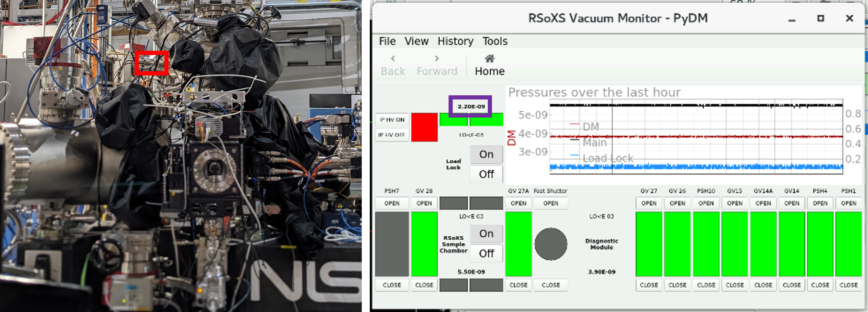Close the RSoXS Vacuum Monitor window
The width and height of the screenshot is (868, 312).
(850, 18)
